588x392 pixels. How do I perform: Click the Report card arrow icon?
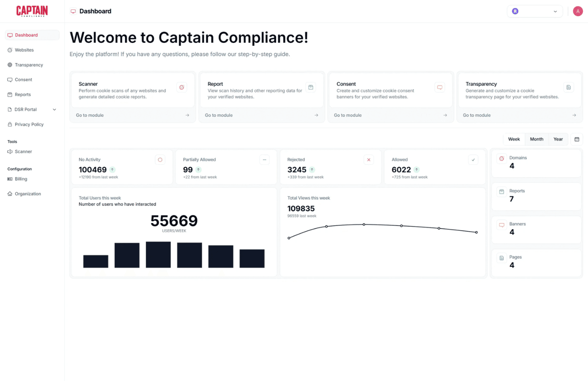(316, 115)
